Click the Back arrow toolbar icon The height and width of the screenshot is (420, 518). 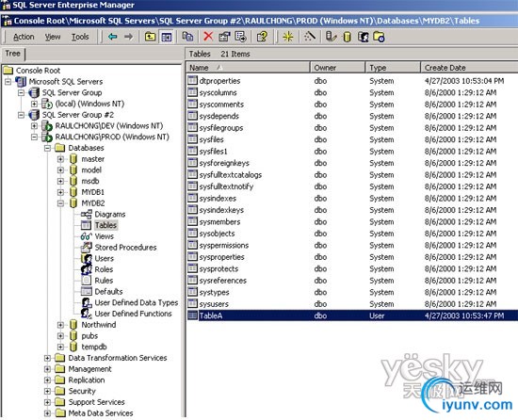[113, 37]
